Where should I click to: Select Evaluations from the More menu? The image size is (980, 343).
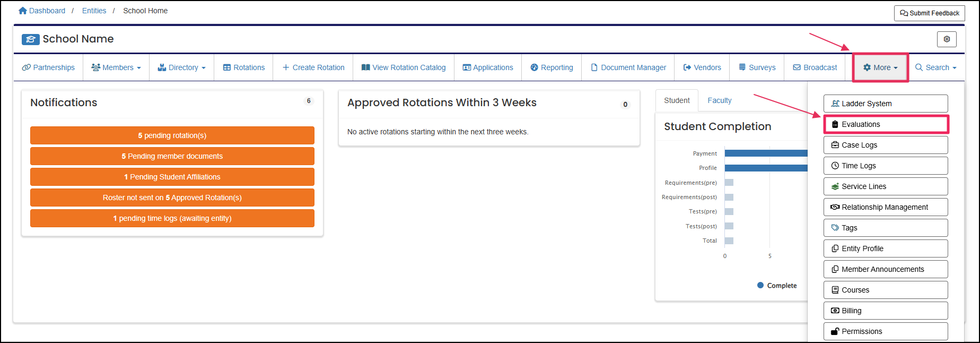coord(886,124)
